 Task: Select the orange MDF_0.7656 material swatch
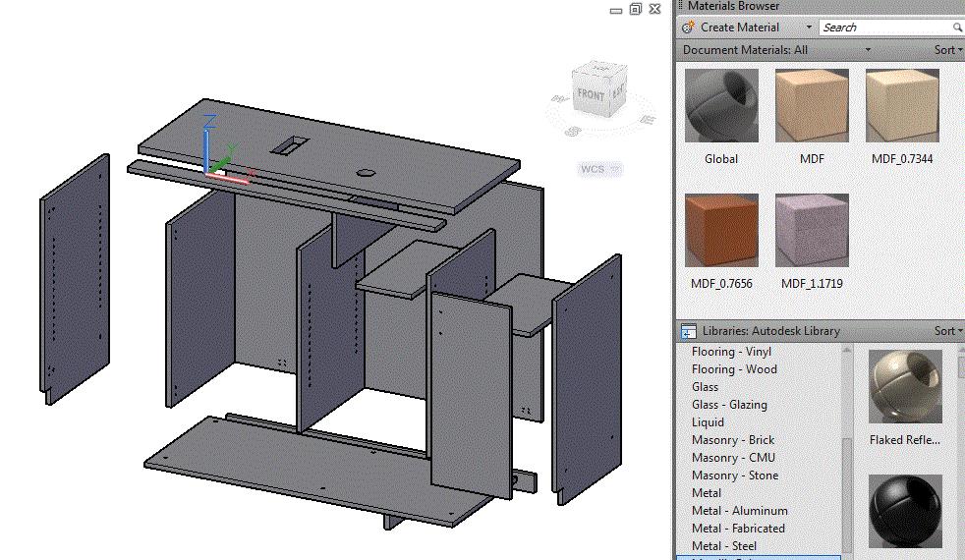720,230
